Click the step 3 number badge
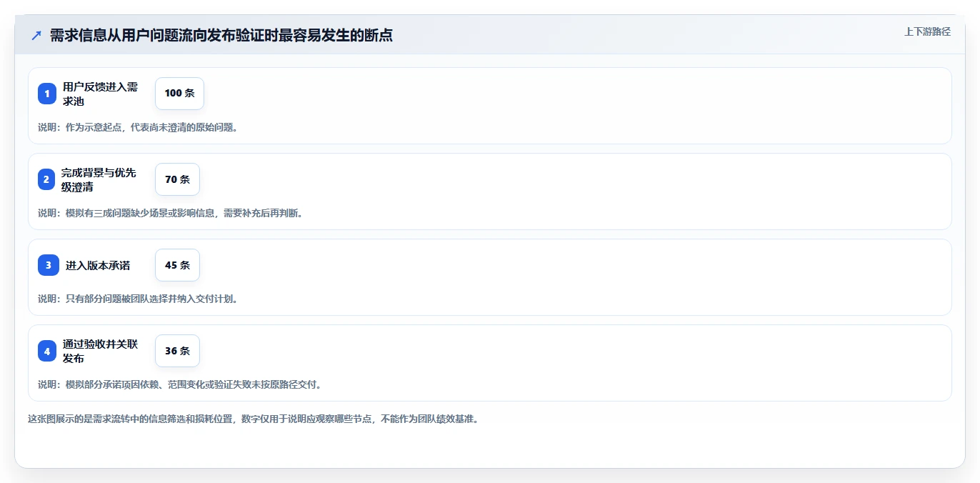The width and height of the screenshot is (980, 483). [x=49, y=265]
